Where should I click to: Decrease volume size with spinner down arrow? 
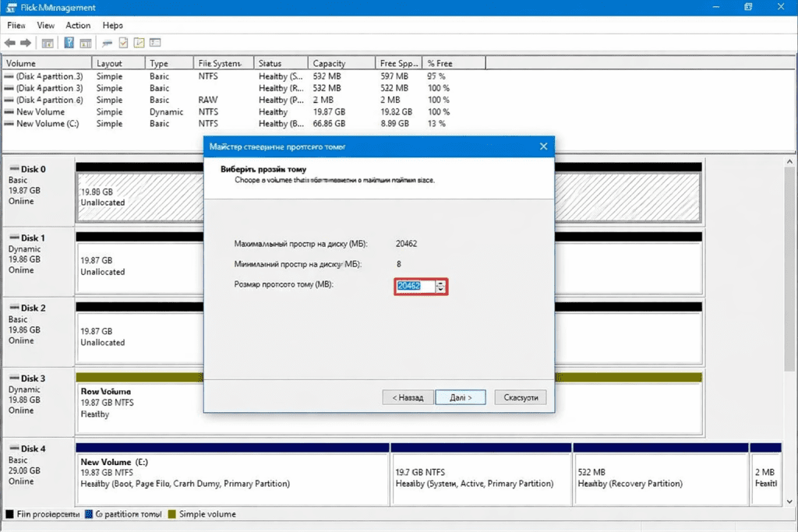tap(440, 290)
